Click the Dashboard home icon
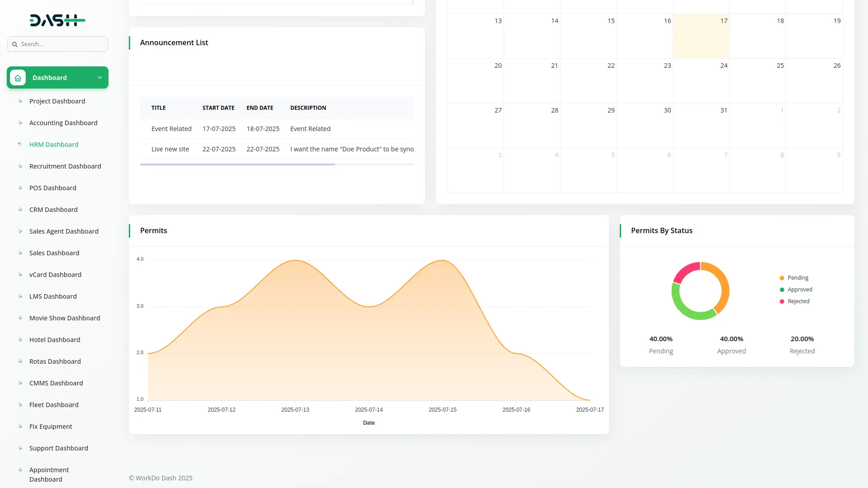This screenshot has height=488, width=868. pyautogui.click(x=18, y=78)
